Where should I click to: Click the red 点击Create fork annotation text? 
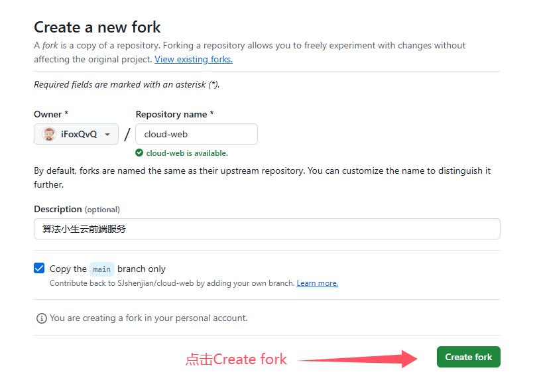[236, 359]
